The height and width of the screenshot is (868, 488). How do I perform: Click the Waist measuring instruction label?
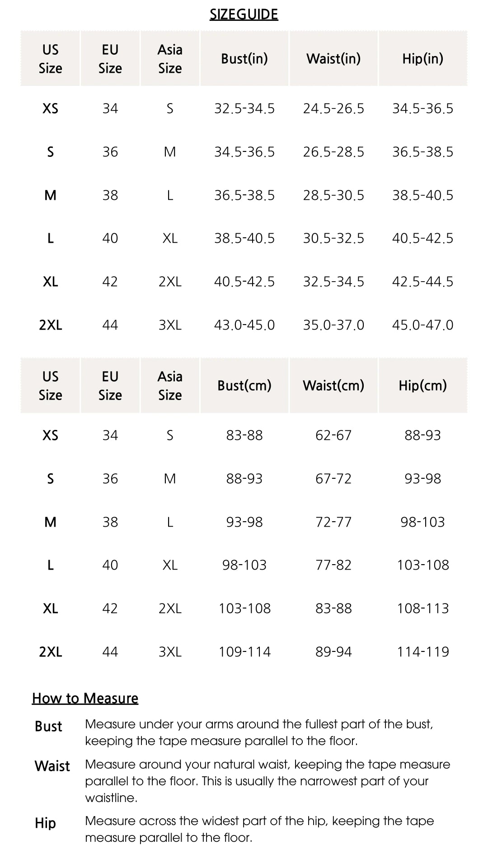click(x=52, y=766)
